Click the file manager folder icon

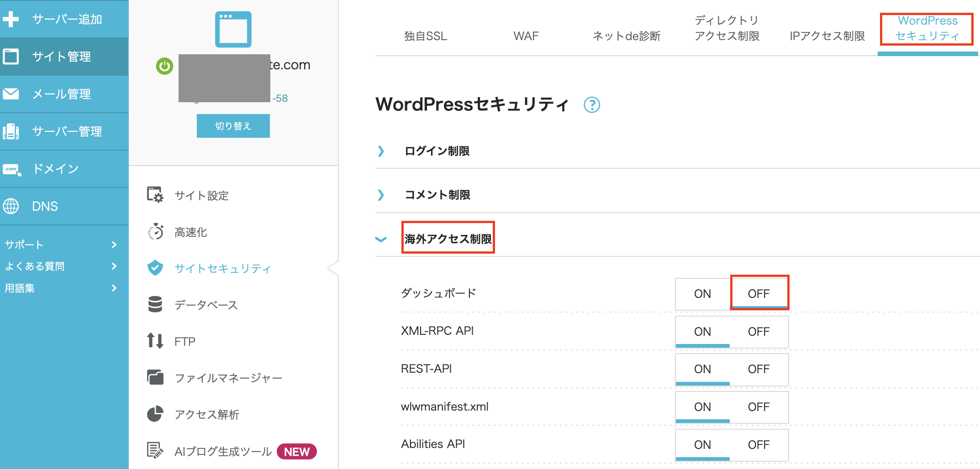coord(155,377)
